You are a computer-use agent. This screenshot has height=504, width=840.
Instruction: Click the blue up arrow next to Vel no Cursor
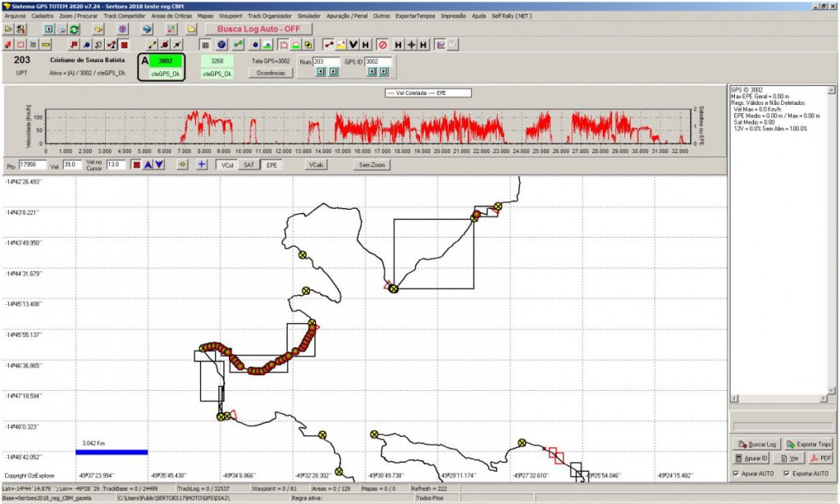148,165
